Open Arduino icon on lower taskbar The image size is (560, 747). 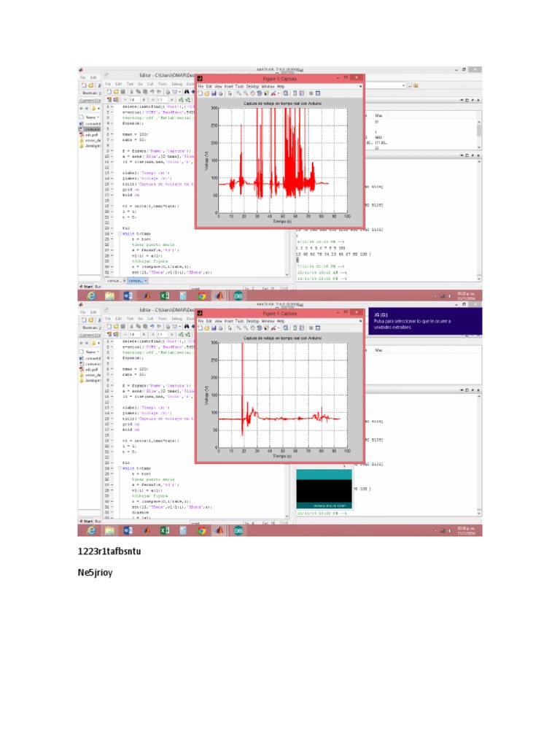click(x=238, y=530)
